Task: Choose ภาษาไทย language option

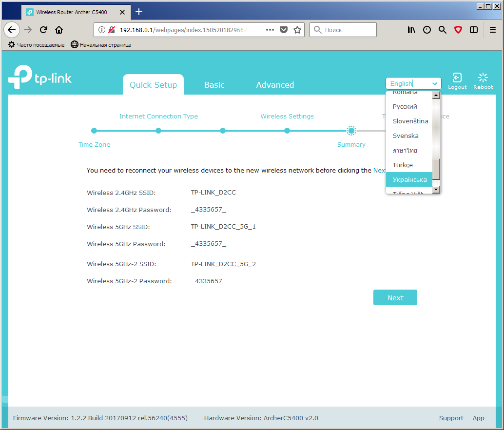Action: coord(409,151)
